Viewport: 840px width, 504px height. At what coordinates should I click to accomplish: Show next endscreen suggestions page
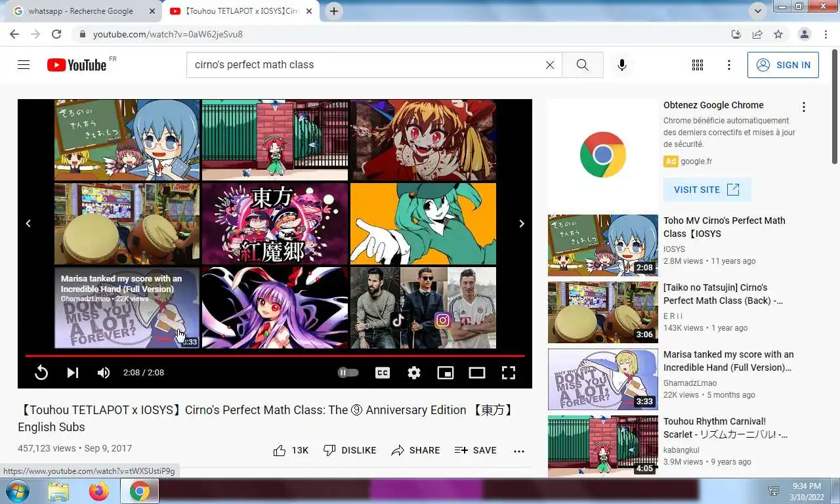point(522,224)
